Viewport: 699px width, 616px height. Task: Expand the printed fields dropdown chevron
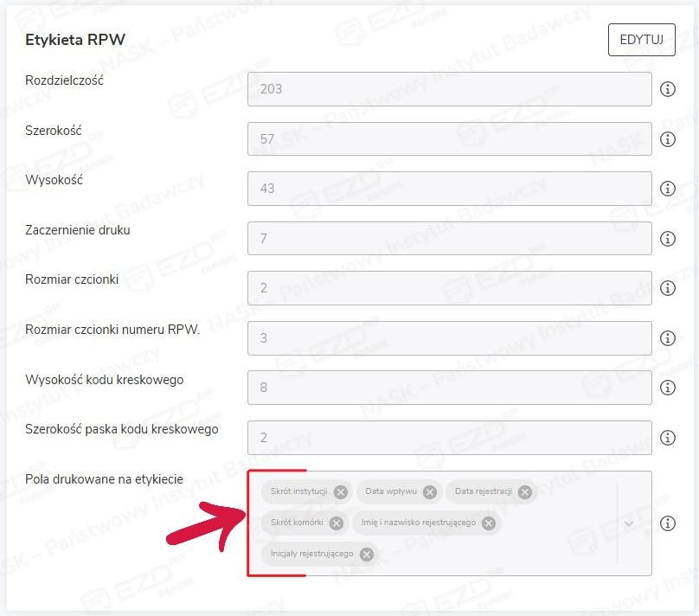click(x=629, y=523)
